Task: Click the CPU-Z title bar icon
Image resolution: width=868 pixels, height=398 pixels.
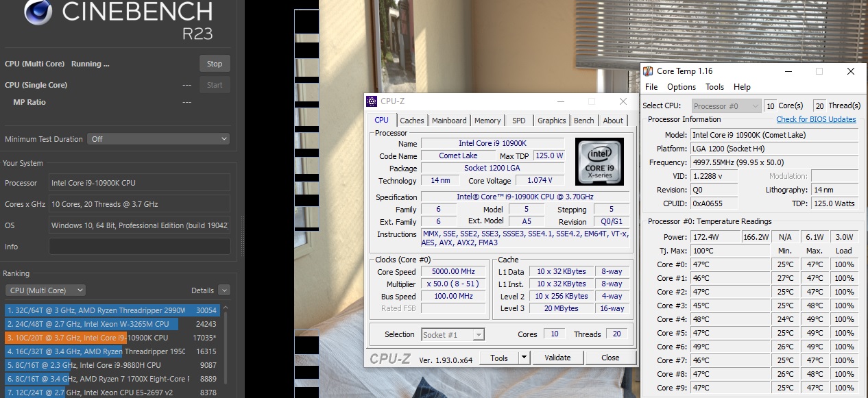Action: pyautogui.click(x=372, y=101)
